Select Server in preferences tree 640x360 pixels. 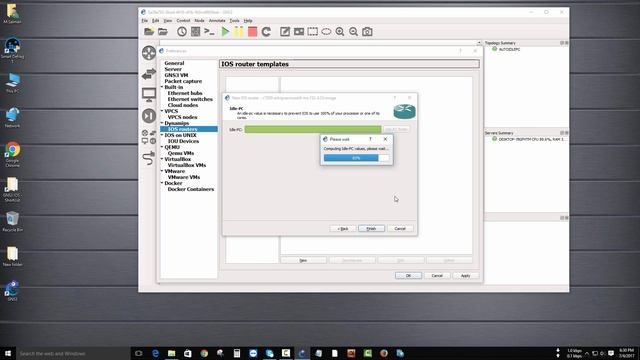pyautogui.click(x=173, y=69)
